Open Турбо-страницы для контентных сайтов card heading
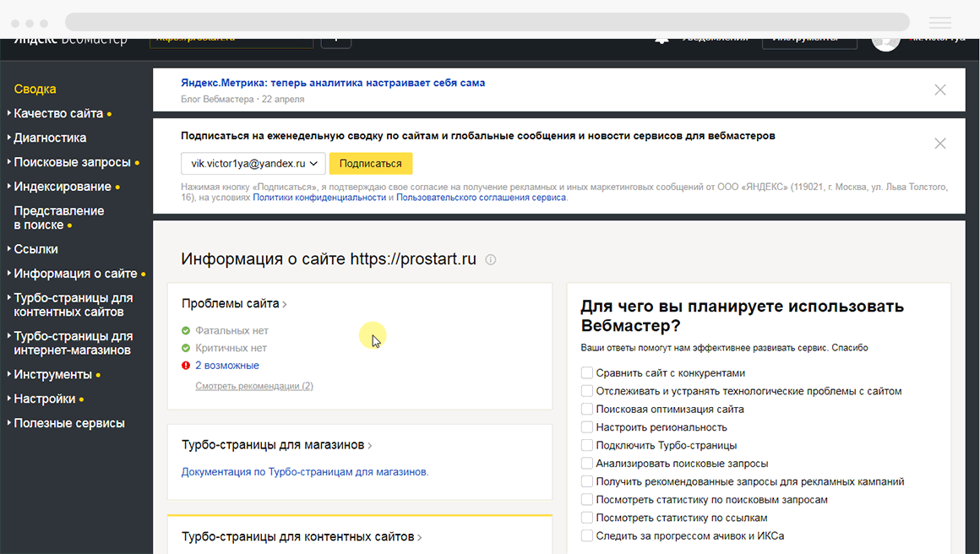 (x=302, y=537)
